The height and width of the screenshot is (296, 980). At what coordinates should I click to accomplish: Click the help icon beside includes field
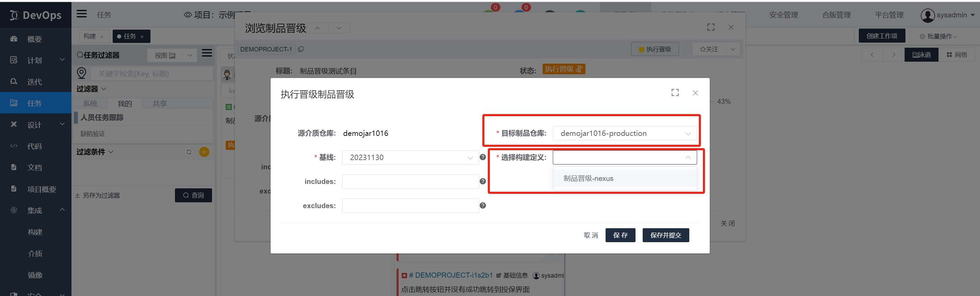tap(483, 182)
